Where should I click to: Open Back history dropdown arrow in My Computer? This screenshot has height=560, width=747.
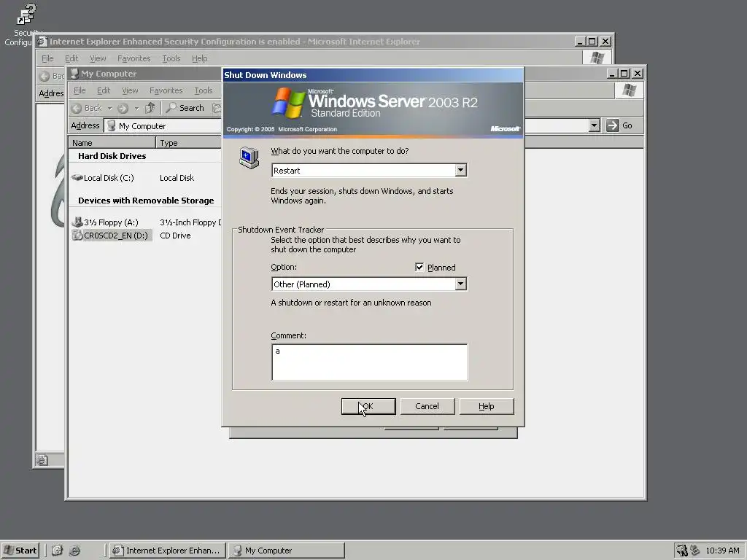pos(109,108)
